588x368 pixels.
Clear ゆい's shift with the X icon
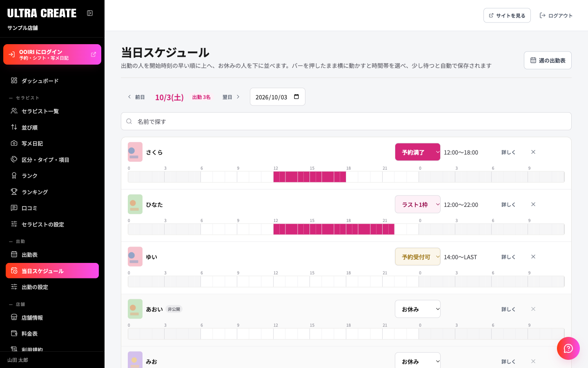tap(533, 257)
